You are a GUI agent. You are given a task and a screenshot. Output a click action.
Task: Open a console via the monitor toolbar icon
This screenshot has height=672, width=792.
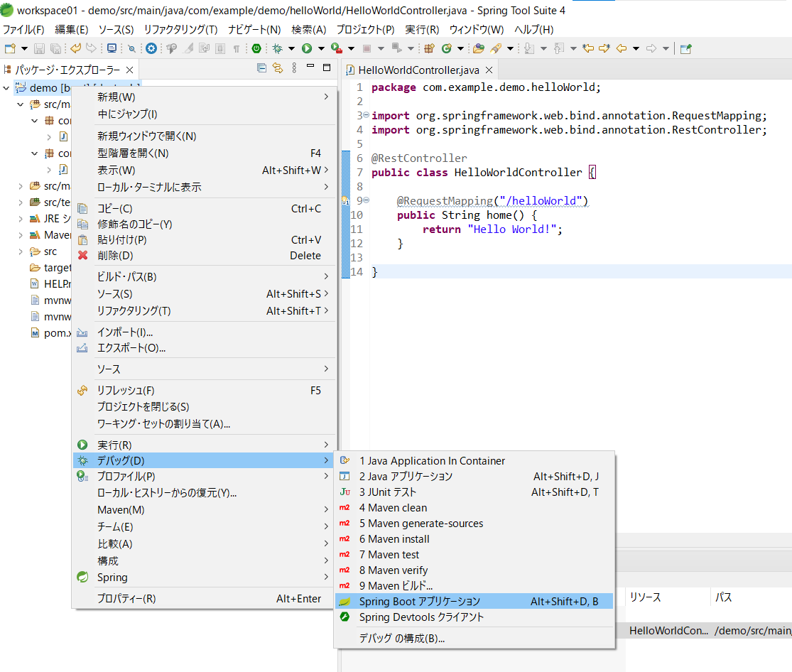(x=111, y=48)
